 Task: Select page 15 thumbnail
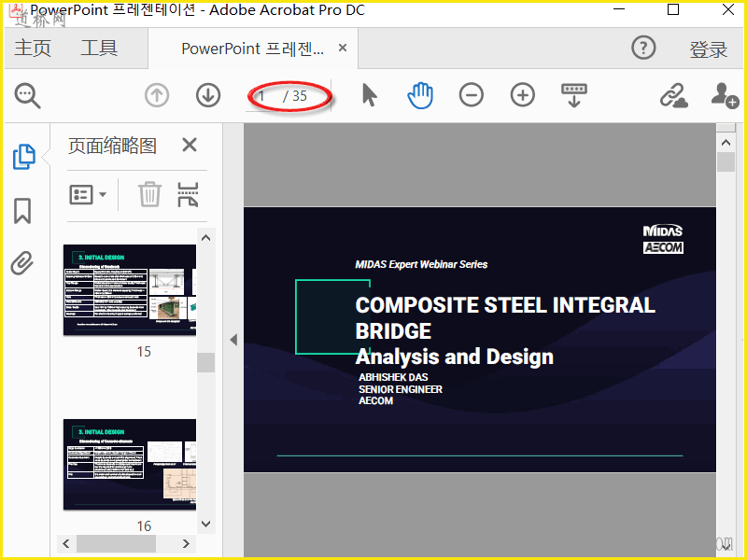pyautogui.click(x=130, y=290)
